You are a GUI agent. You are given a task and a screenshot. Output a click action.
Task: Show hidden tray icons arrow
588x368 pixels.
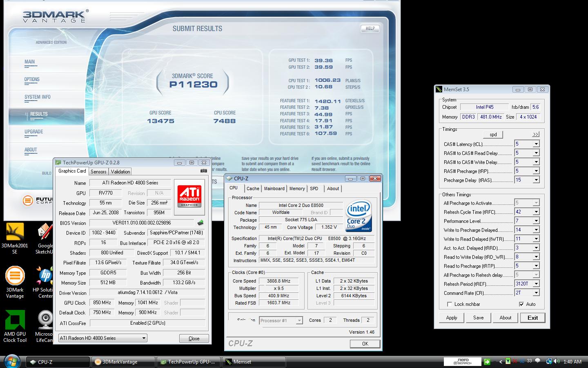(x=501, y=362)
